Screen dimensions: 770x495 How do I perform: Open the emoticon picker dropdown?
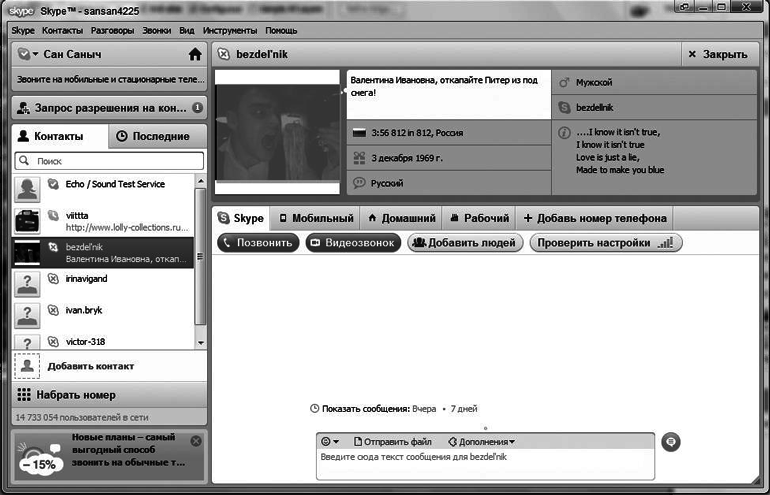330,441
